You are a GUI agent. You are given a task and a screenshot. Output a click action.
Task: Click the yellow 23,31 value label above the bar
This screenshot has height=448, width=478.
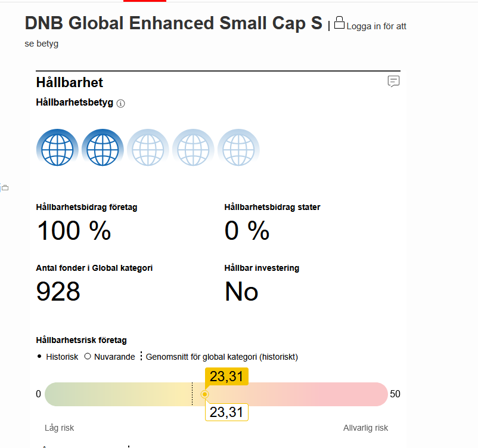coord(226,376)
